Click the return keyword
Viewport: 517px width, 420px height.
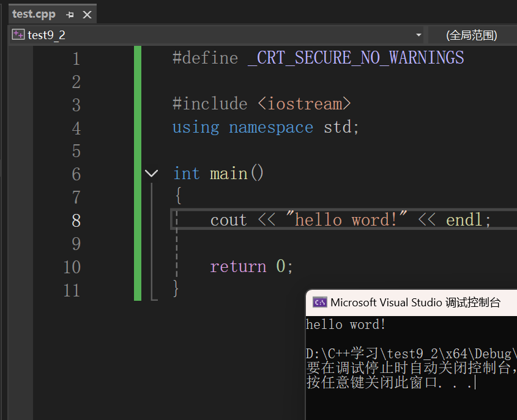[238, 267]
